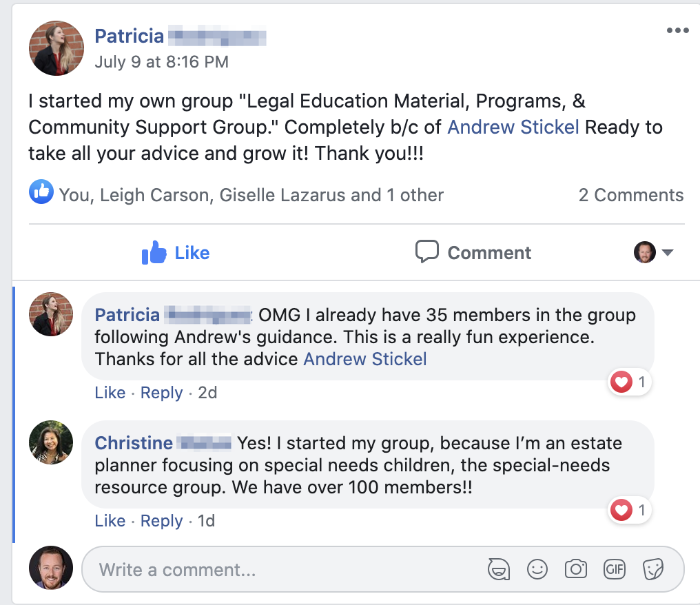Open Patricia's profile picture on the post

pos(56,48)
